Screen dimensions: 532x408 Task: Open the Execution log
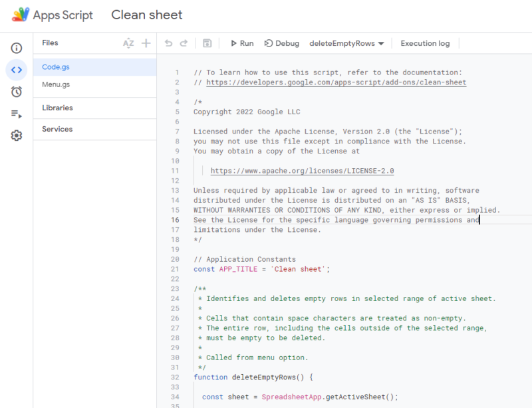[425, 43]
